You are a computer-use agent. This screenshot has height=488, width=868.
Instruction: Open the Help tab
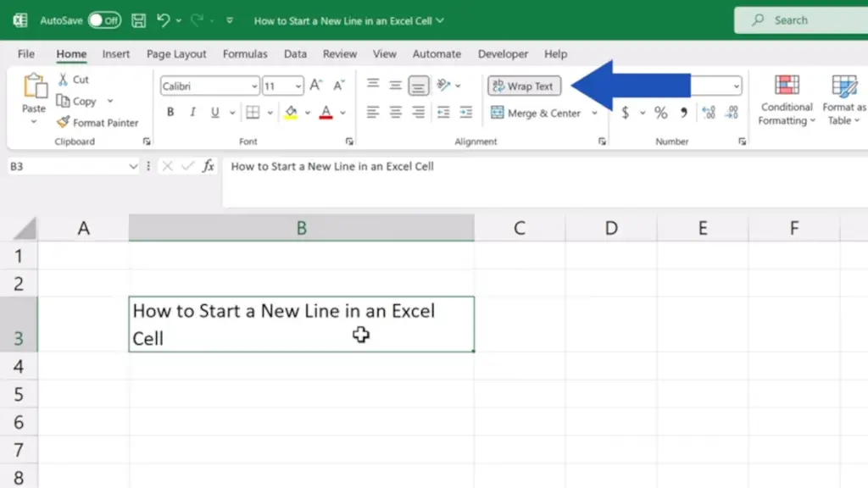(x=555, y=53)
